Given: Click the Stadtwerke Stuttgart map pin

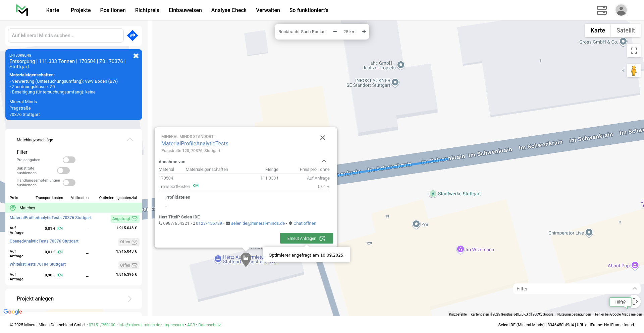Looking at the screenshot, I should pos(433,194).
